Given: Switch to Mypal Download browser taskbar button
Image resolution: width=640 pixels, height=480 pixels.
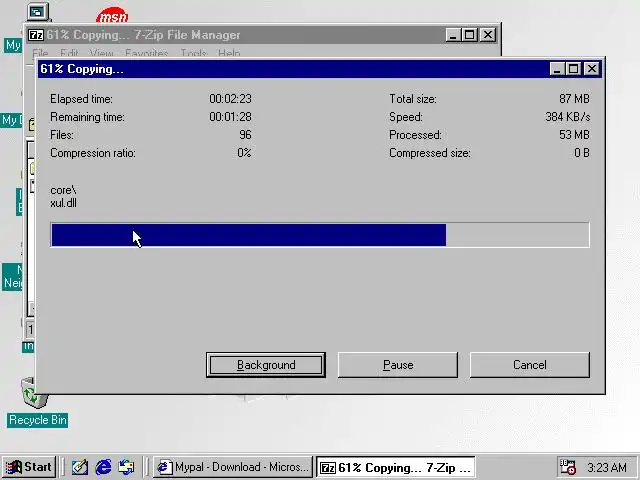Looking at the screenshot, I should [x=233, y=467].
